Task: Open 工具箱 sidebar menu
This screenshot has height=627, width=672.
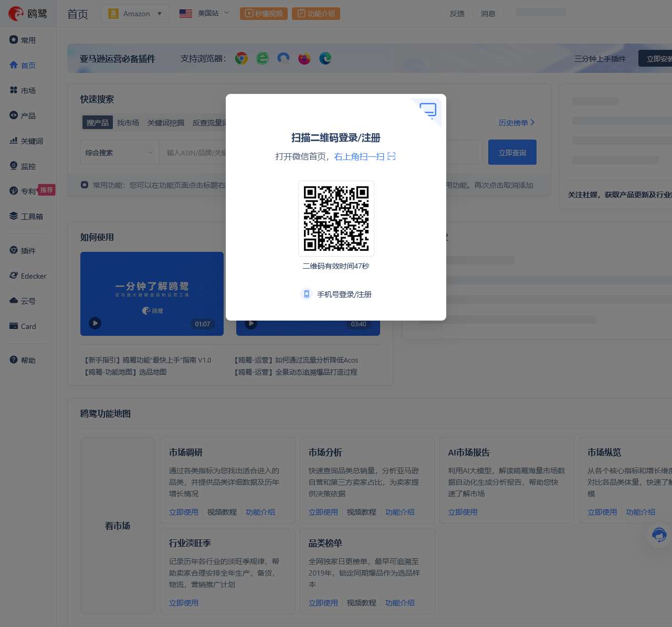Action: tap(26, 216)
